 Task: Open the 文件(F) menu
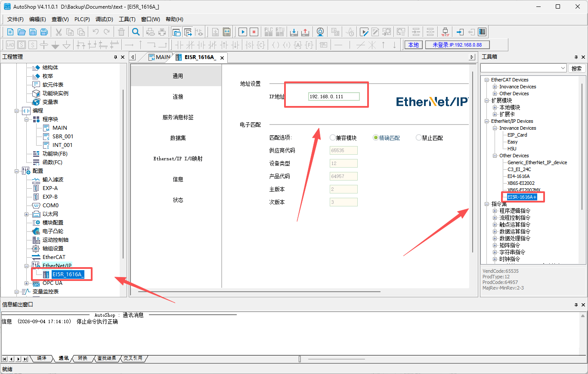tap(15, 19)
